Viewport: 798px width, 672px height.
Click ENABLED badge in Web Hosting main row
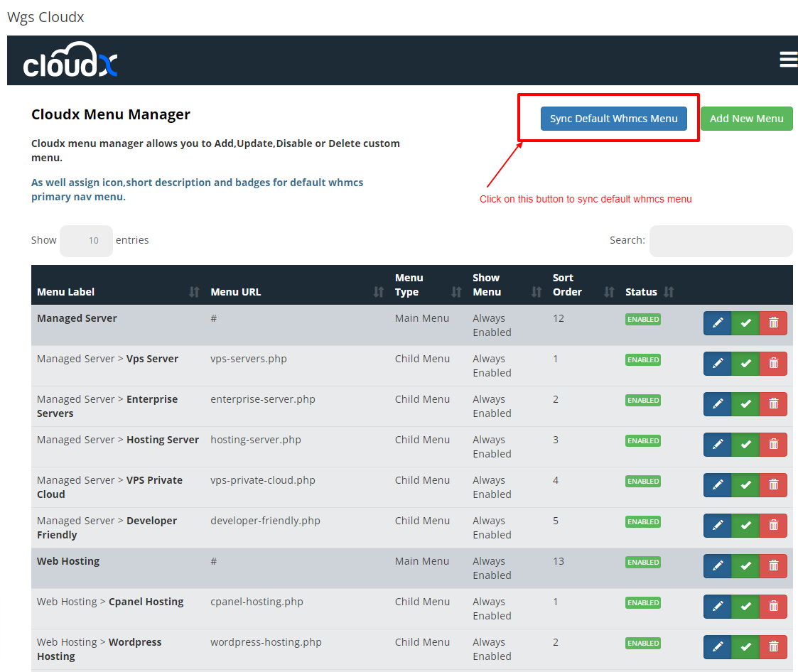(x=643, y=562)
